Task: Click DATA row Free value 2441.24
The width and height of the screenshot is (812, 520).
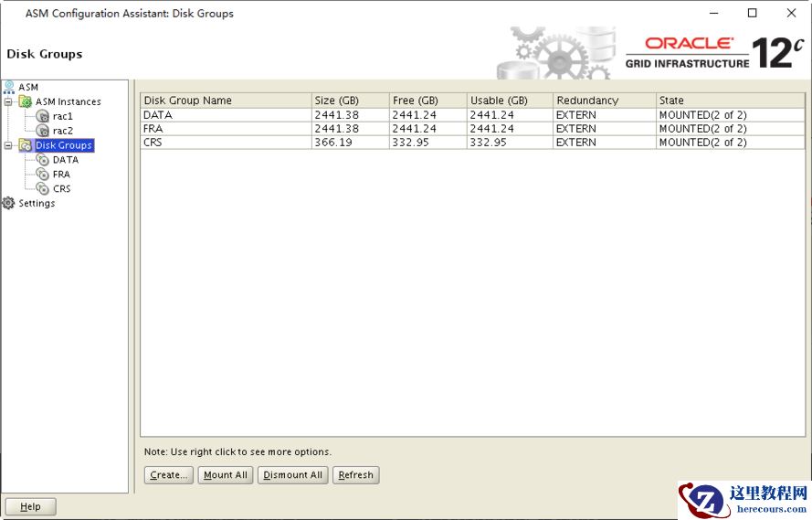Action: pos(427,114)
